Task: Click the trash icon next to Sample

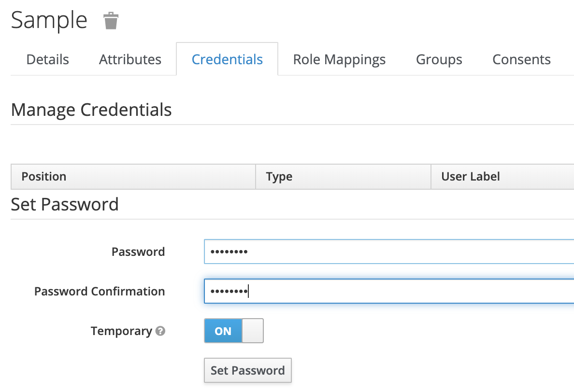Action: 111,21
